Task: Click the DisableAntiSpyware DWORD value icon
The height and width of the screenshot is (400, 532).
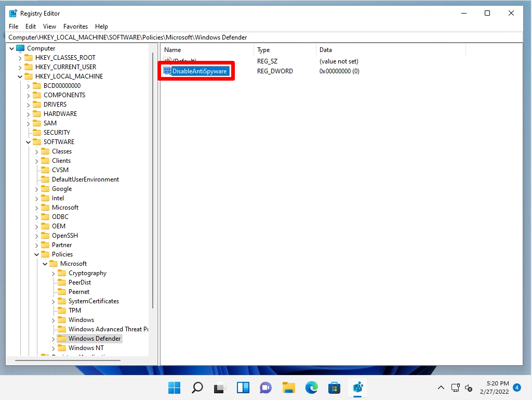Action: (x=167, y=71)
